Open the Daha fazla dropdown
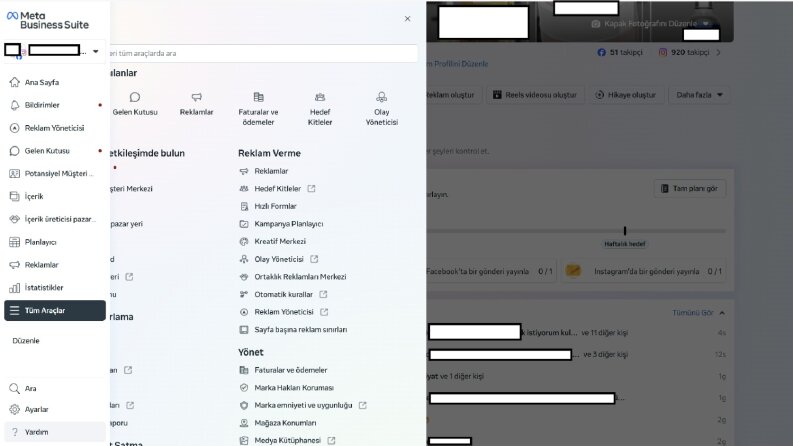793x446 pixels. point(699,95)
